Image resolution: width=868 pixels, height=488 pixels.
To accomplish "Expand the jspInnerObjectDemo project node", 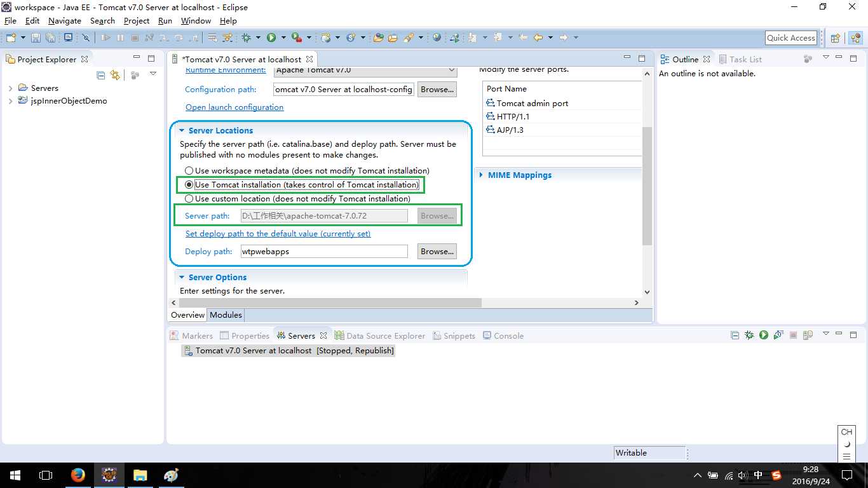I will point(10,101).
